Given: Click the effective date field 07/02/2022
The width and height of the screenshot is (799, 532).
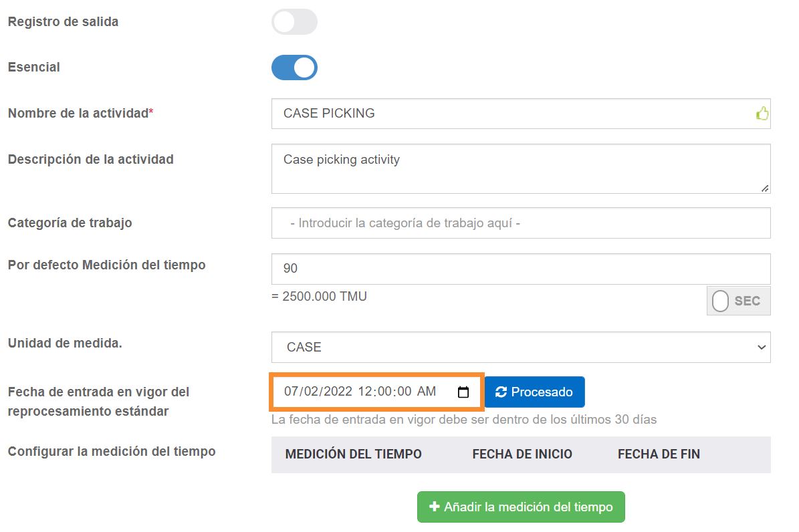Looking at the screenshot, I should point(361,392).
